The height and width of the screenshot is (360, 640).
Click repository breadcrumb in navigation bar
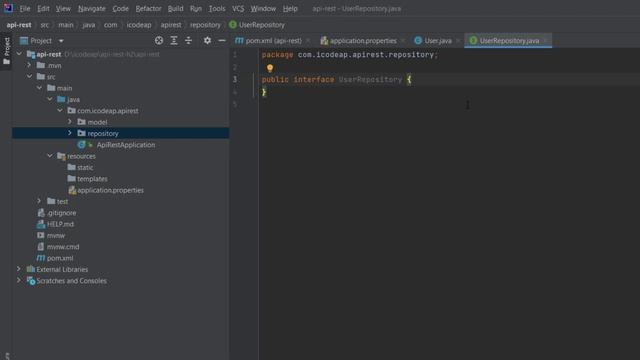coord(205,25)
